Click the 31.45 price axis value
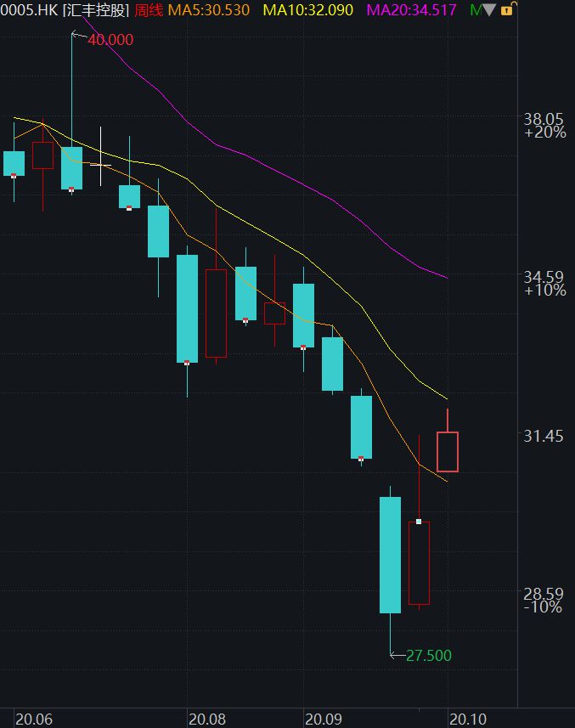The width and height of the screenshot is (575, 728). [x=543, y=436]
